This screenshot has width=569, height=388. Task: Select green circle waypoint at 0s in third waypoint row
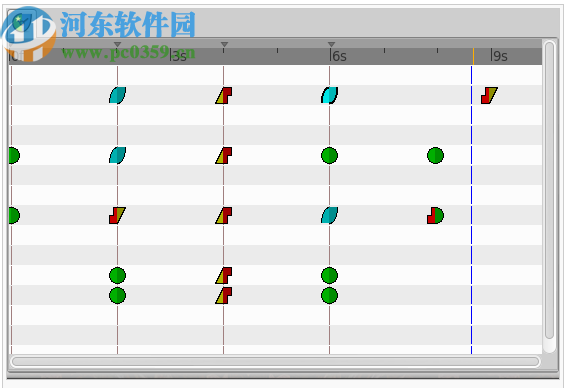(14, 215)
